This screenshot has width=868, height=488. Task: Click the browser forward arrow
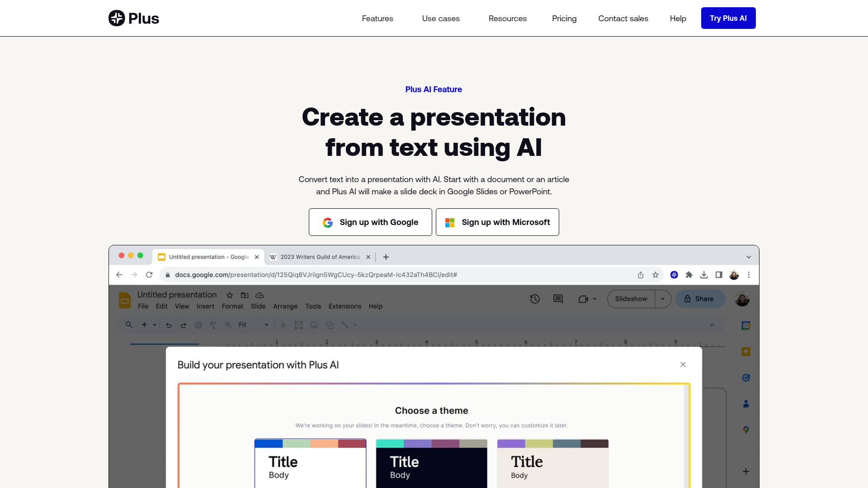pos(134,275)
